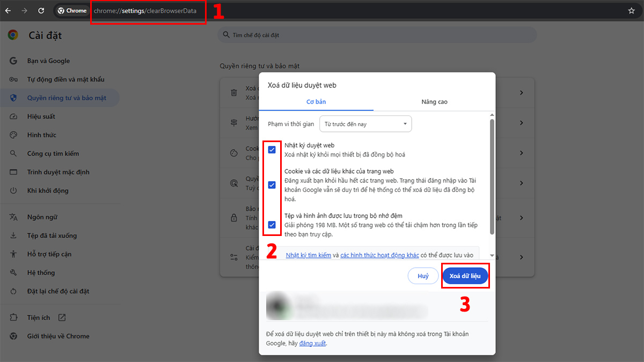This screenshot has height=362, width=644.
Task: Click the puzzle icon for Tiện ích
Action: pos(14,317)
